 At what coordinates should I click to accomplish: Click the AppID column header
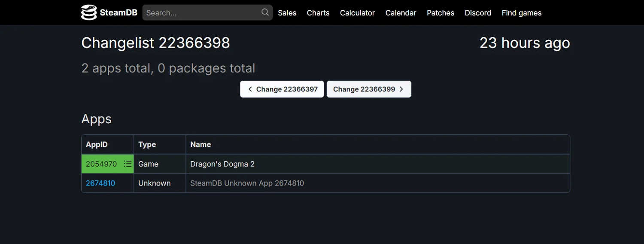pyautogui.click(x=97, y=144)
